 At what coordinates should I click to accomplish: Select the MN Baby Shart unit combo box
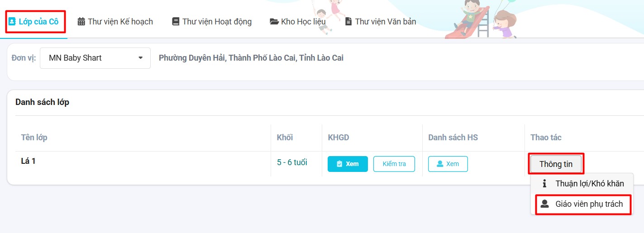91,58
